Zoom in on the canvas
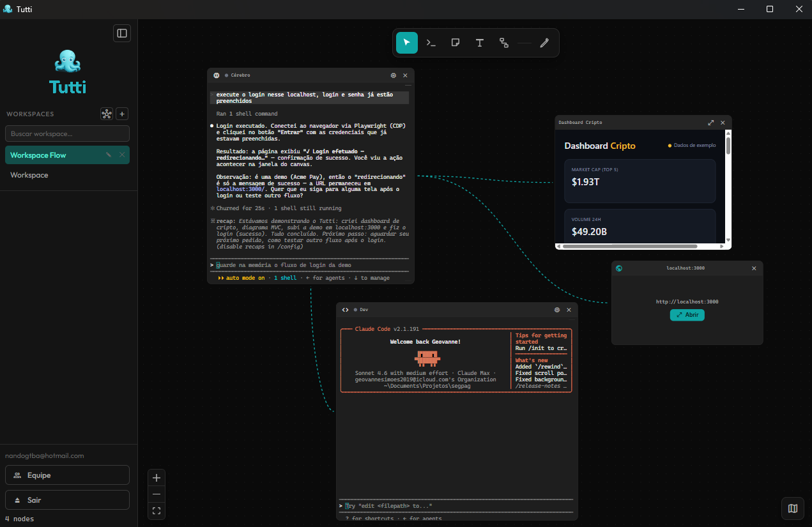 click(x=157, y=478)
